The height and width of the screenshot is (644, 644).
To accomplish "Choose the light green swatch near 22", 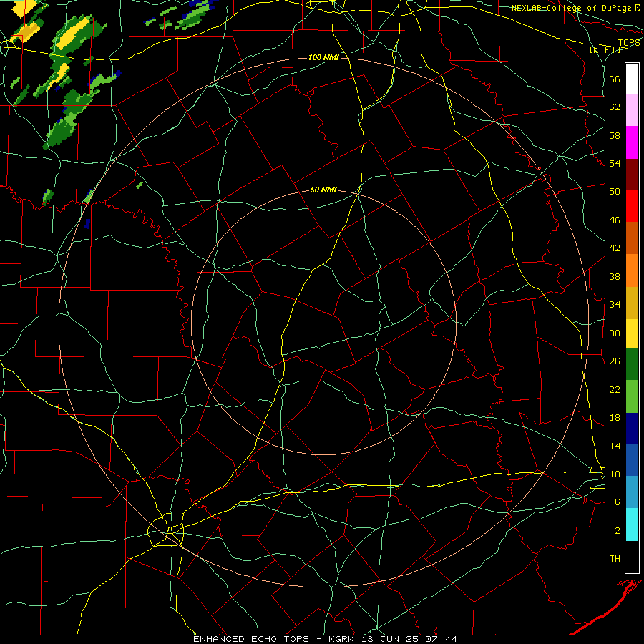I will click(x=632, y=396).
